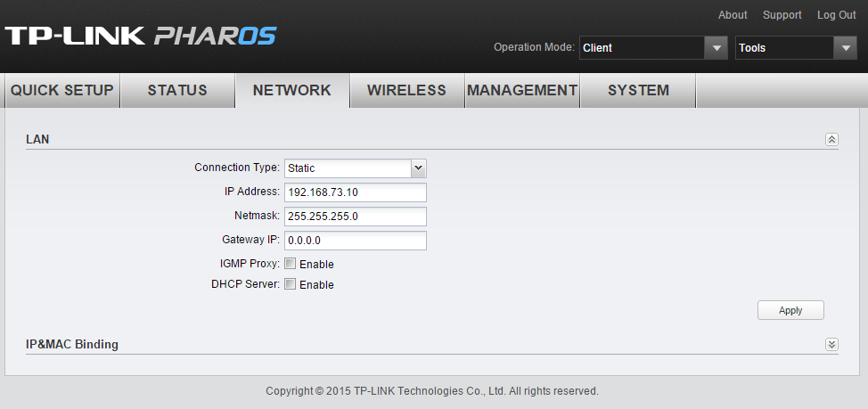Open the Operation Mode Client selector
This screenshot has height=409, width=868.
(x=653, y=47)
